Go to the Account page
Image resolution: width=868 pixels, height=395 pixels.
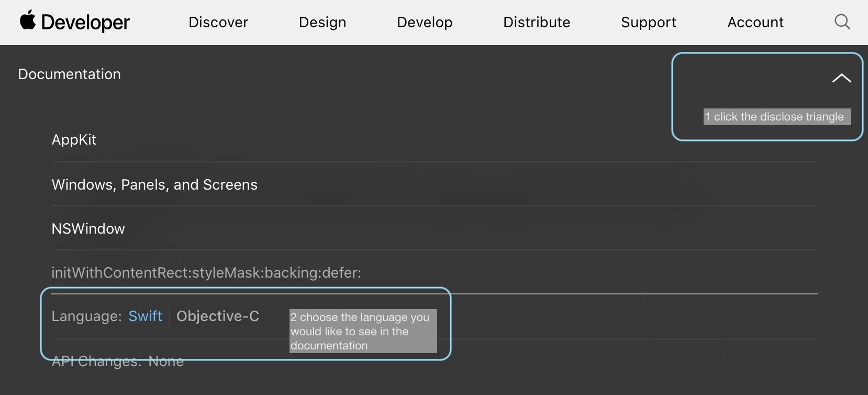(755, 22)
